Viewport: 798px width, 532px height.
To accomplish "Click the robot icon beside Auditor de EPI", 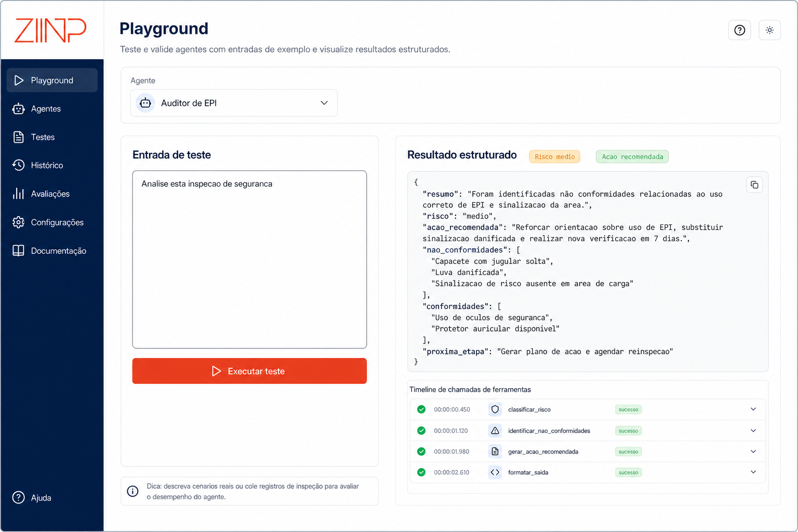I will 145,103.
